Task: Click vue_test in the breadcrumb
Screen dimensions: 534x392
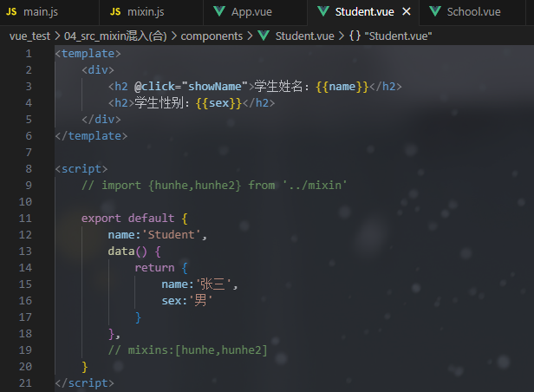Action: 29,36
